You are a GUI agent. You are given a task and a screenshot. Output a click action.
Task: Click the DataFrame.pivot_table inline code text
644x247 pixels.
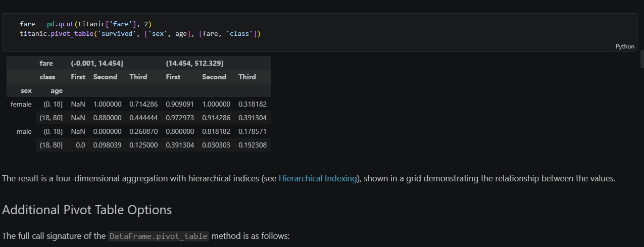point(159,236)
